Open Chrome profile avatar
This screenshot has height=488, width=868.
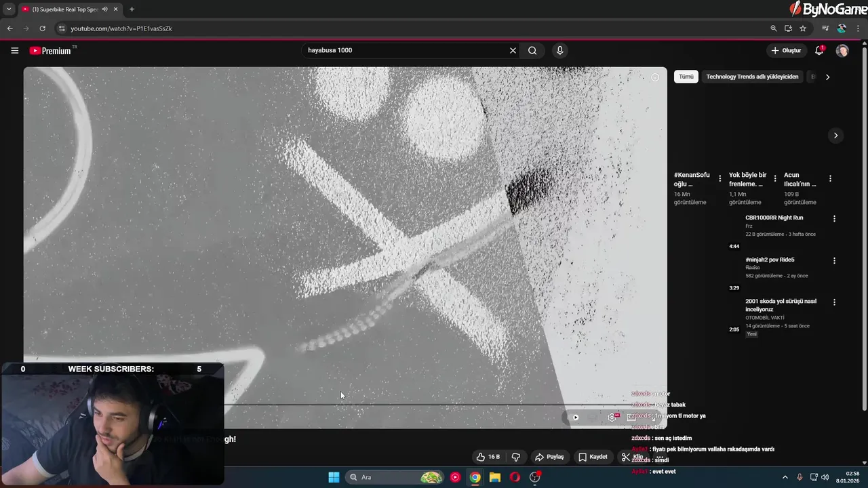pos(842,28)
